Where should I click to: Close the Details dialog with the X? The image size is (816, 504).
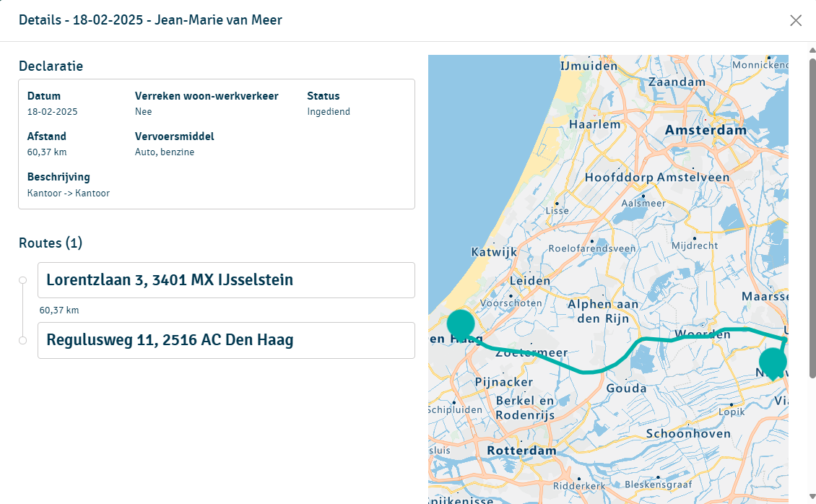(x=796, y=20)
